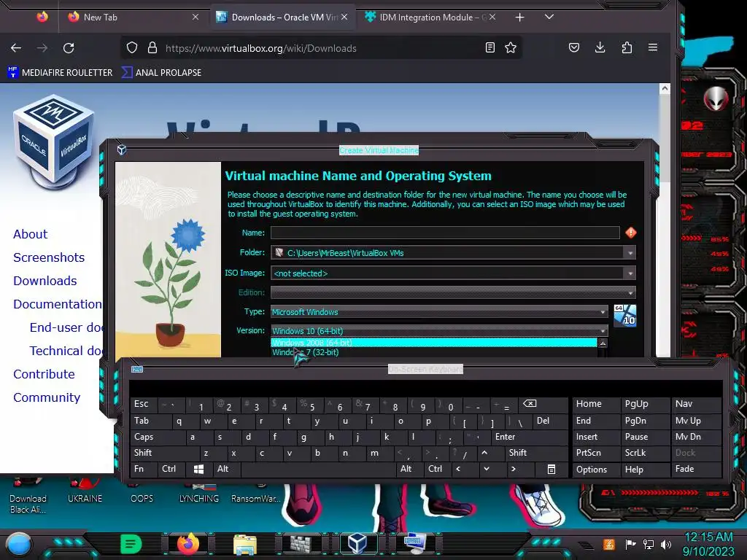Click the green notes app taskbar icon
Screen dimensions: 747x560
131,544
